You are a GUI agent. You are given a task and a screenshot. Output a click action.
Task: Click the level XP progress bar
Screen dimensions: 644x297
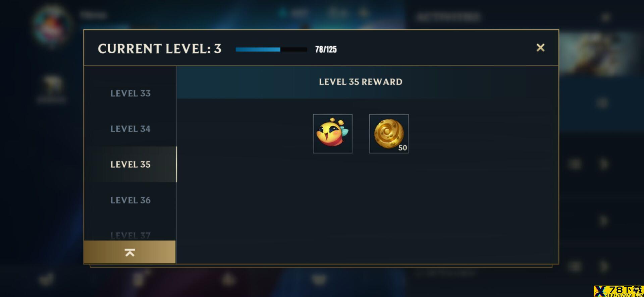pyautogui.click(x=271, y=49)
